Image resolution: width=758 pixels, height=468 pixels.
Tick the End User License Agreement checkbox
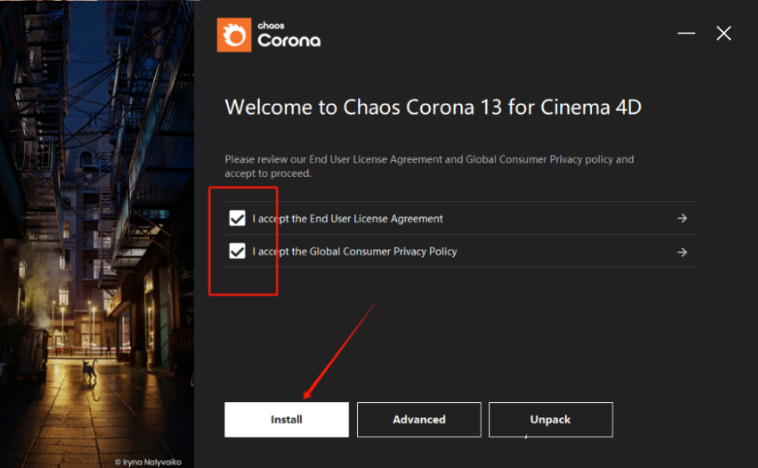237,218
